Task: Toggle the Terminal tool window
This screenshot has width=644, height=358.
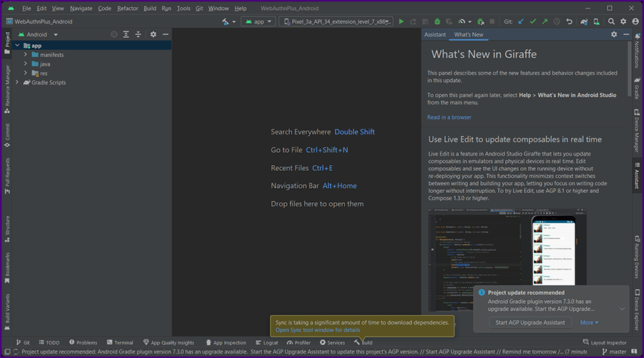Action: click(x=119, y=343)
